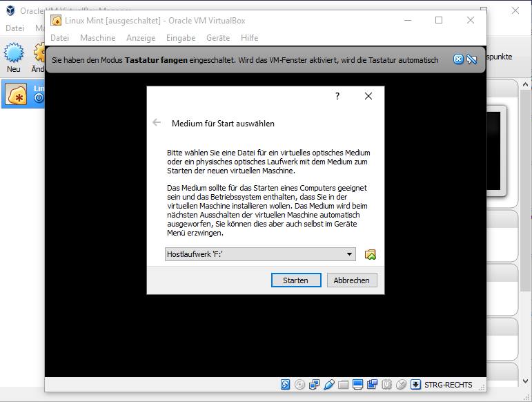Open dialog help question mark

[337, 96]
